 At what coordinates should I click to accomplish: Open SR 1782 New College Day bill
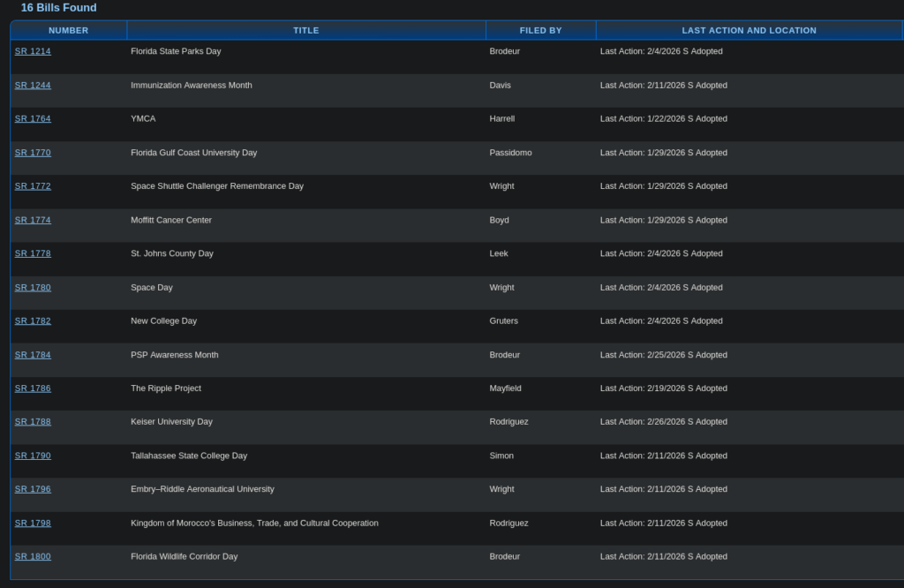point(33,320)
